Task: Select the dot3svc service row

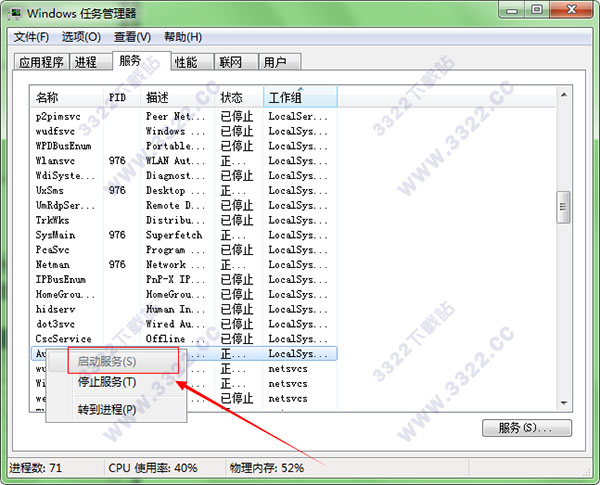Action: [184, 324]
